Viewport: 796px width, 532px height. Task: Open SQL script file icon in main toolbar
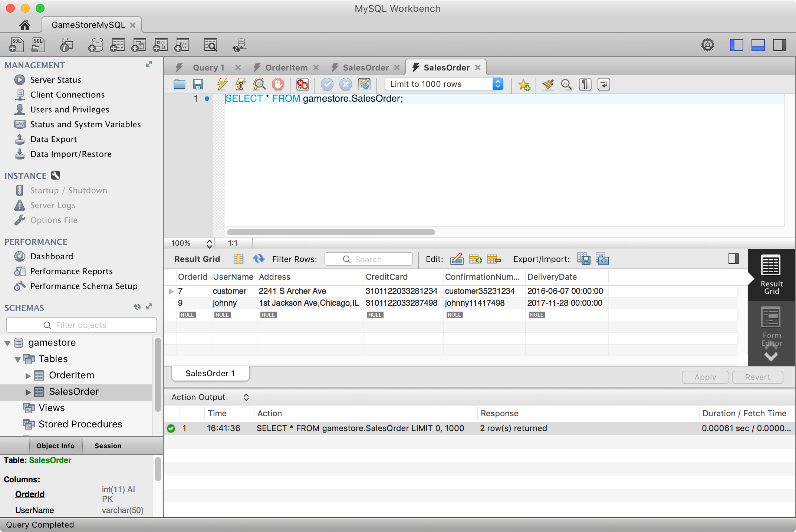38,45
